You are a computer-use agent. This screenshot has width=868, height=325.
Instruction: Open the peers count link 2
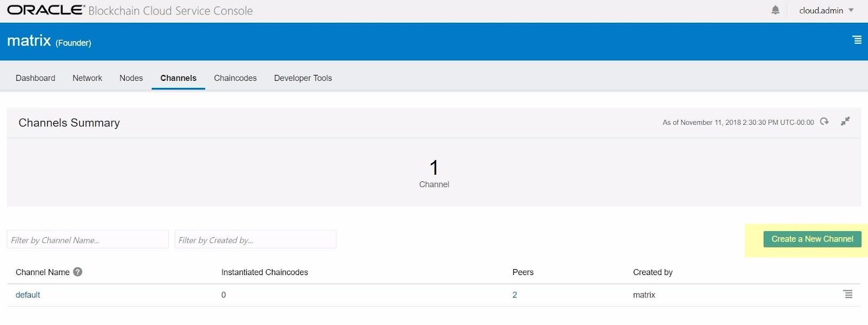coord(515,295)
